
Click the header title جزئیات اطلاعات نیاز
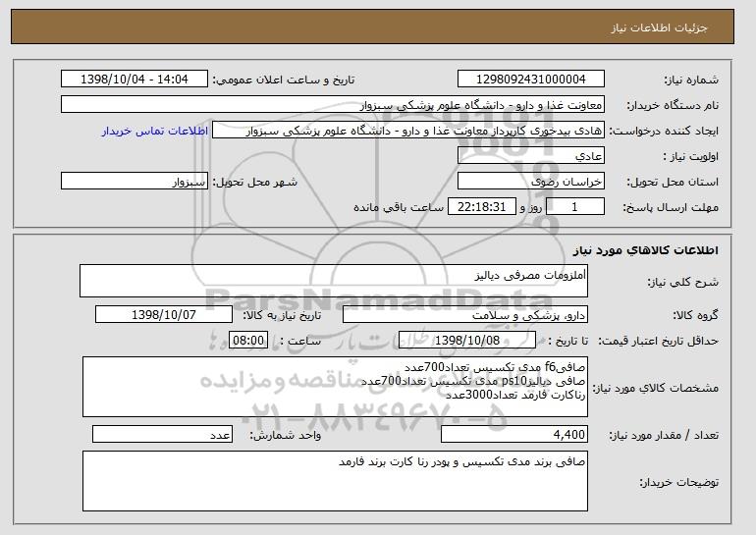(659, 27)
